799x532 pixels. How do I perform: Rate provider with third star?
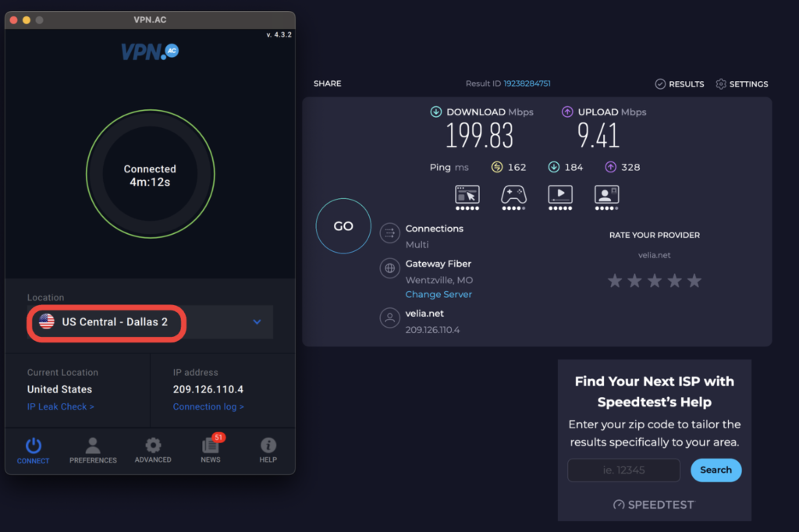pos(655,280)
